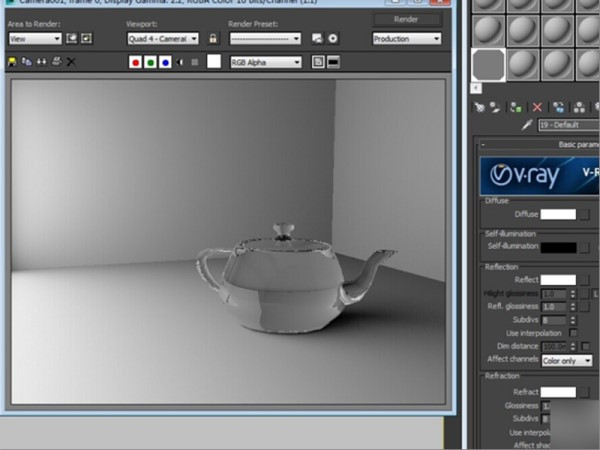Image resolution: width=600 pixels, height=450 pixels.
Task: Click the 19 - Default material name field
Action: click(568, 125)
